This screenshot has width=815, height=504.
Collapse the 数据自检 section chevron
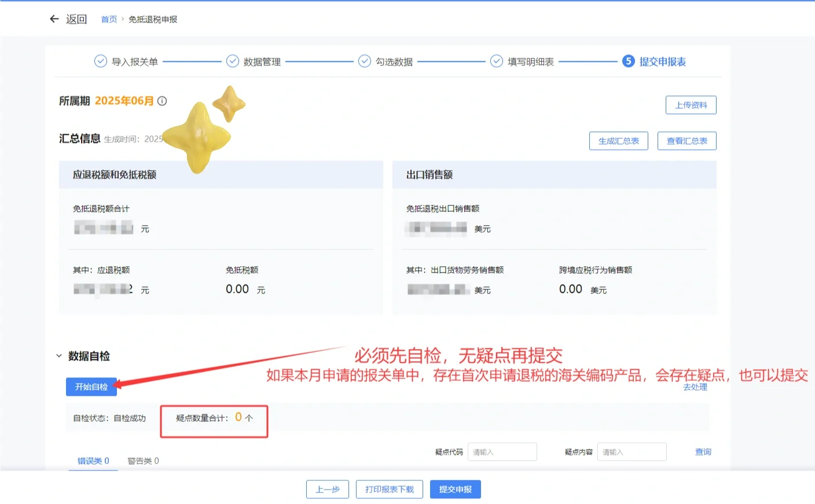point(58,356)
